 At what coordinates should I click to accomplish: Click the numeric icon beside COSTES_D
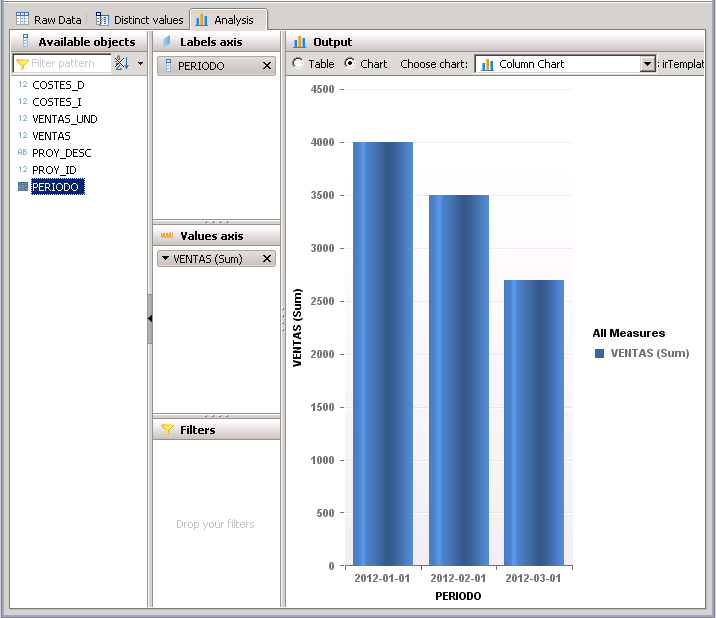22,85
